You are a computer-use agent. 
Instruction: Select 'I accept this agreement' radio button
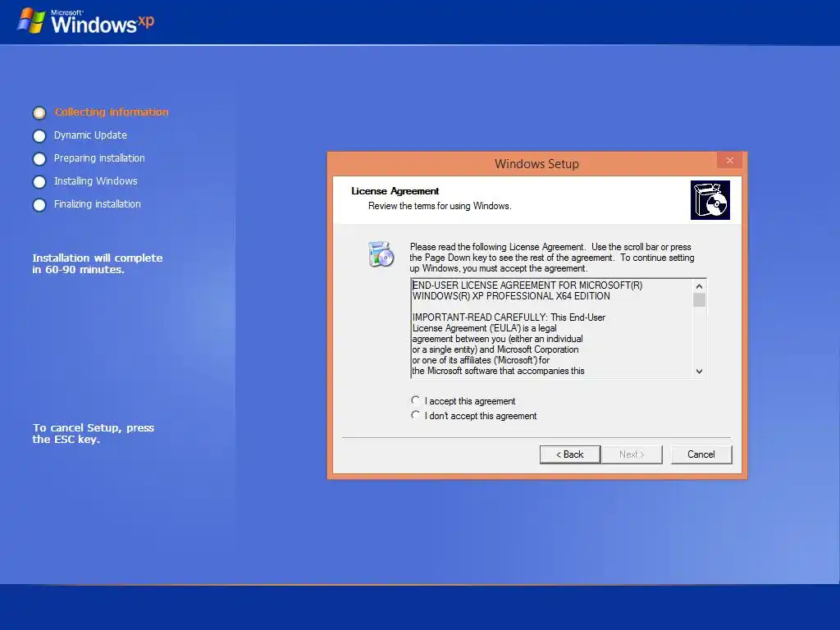pyautogui.click(x=415, y=400)
